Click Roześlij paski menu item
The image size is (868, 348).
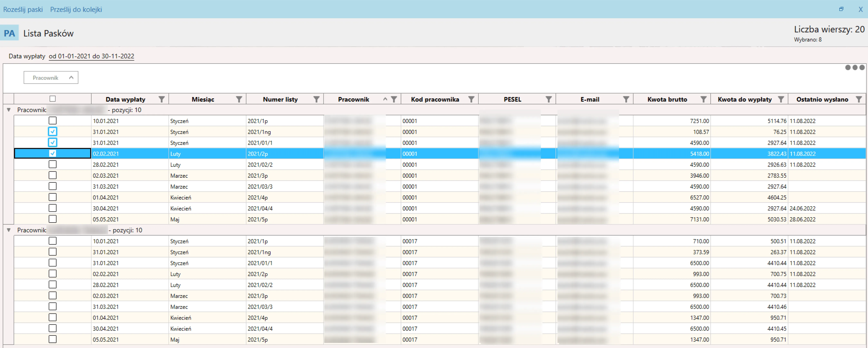(x=23, y=9)
